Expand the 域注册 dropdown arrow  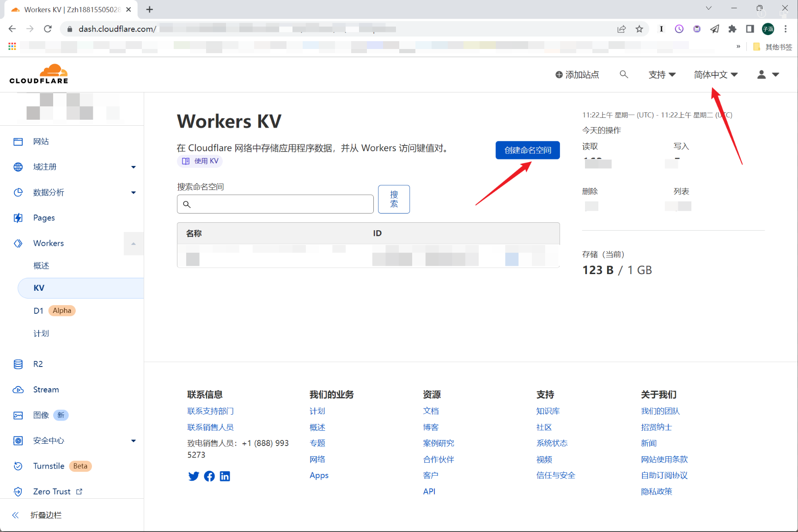click(x=134, y=167)
